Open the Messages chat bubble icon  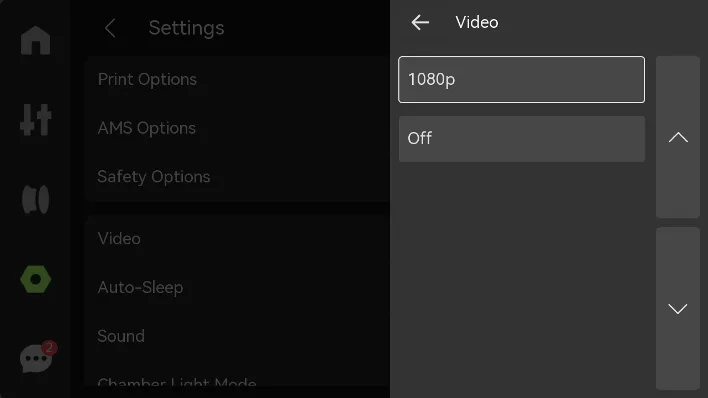click(36, 359)
